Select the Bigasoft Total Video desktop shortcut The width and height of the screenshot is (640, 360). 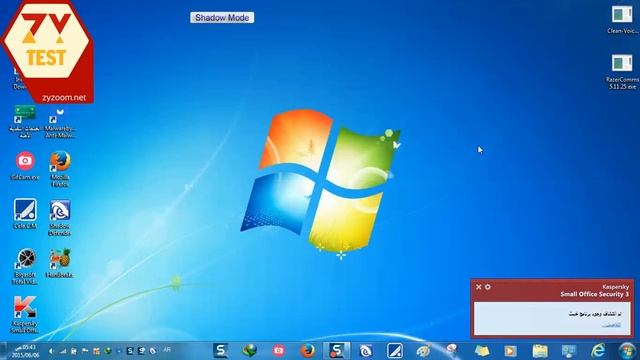pyautogui.click(x=25, y=266)
